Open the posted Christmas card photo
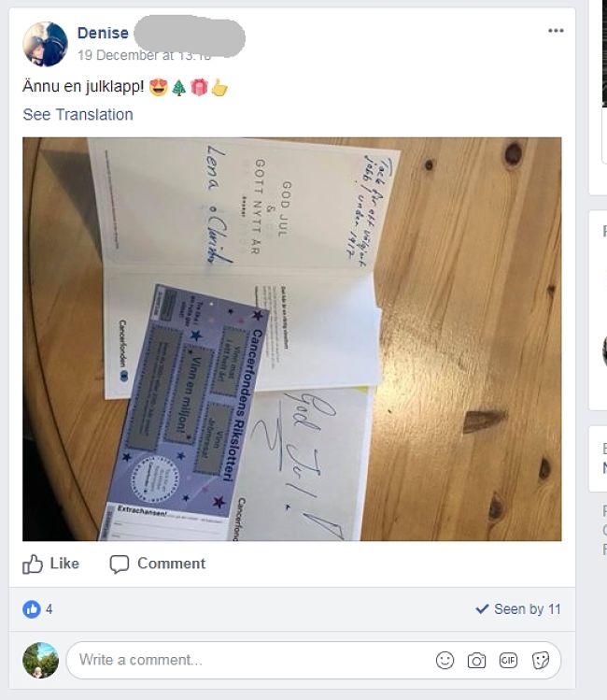 point(292,339)
